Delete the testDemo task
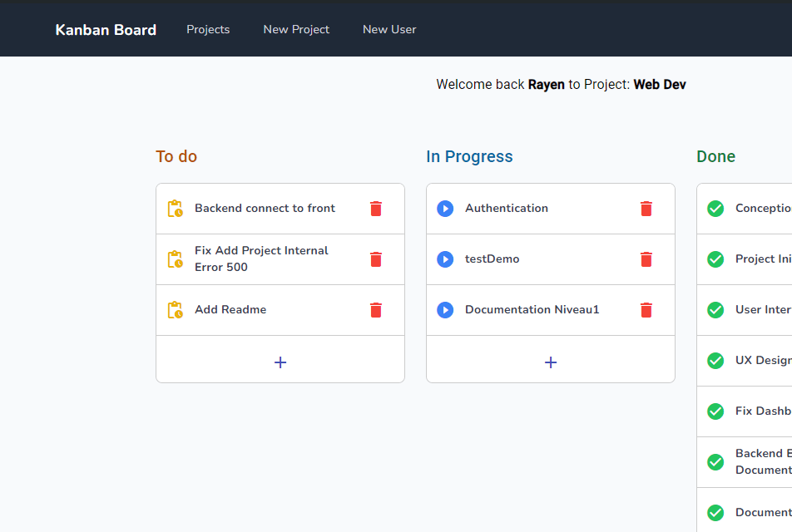Image resolution: width=792 pixels, height=532 pixels. point(646,259)
